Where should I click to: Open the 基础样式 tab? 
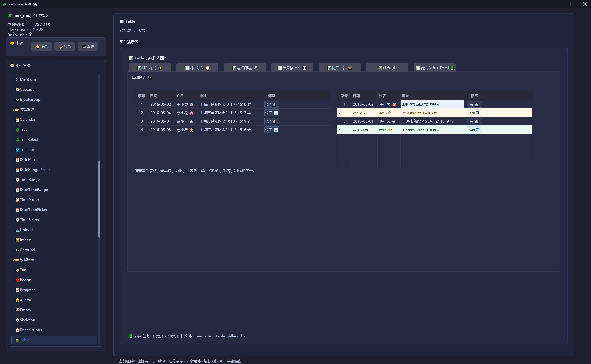[x=150, y=68]
